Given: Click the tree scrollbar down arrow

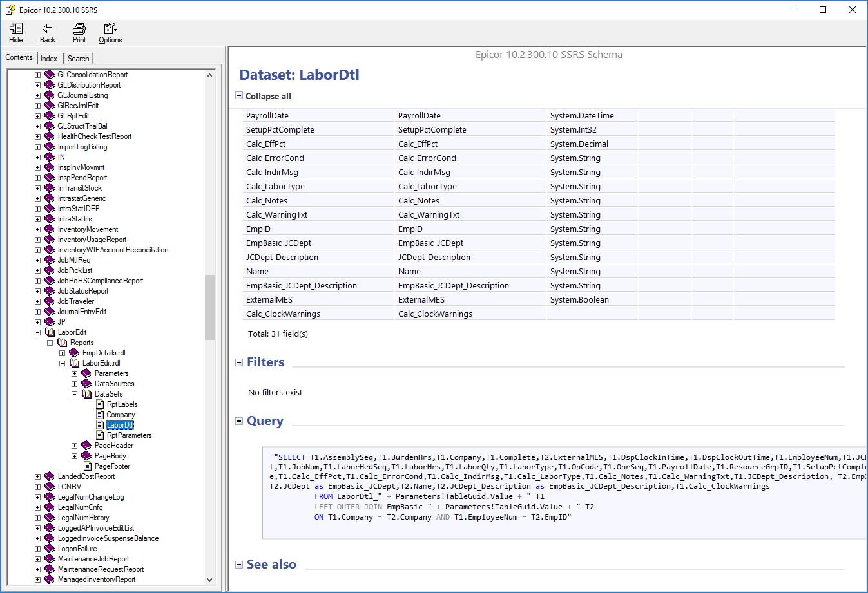Looking at the screenshot, I should pyautogui.click(x=209, y=579).
